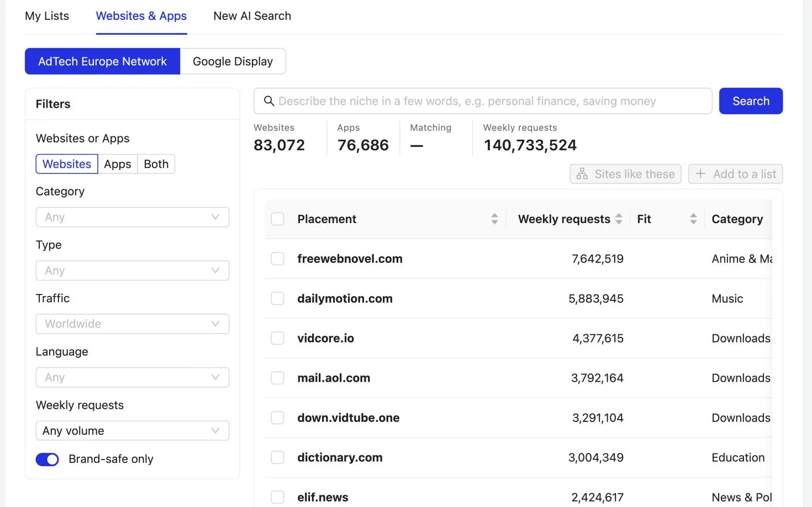Sort by Placement column arrows

tap(494, 219)
